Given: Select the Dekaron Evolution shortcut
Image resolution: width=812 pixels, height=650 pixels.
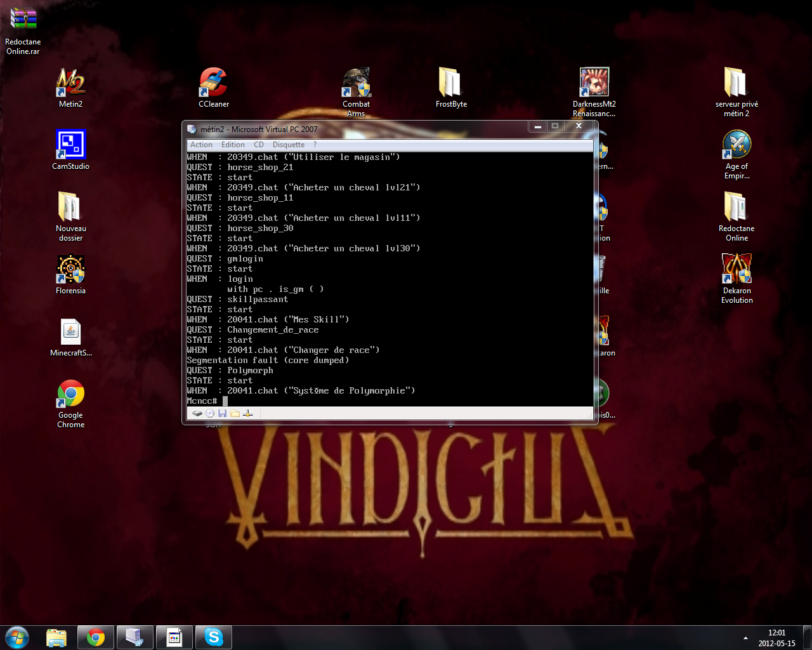Looking at the screenshot, I should (737, 279).
